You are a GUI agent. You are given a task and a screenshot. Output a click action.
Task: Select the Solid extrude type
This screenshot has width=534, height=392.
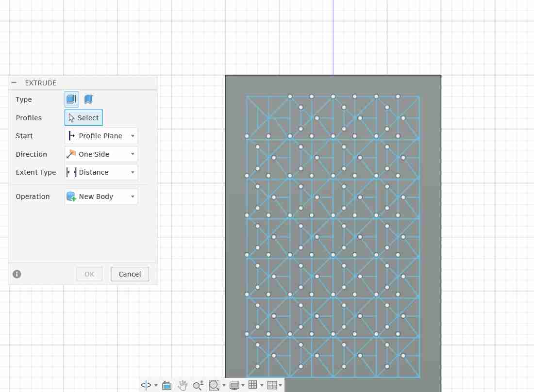pos(71,99)
